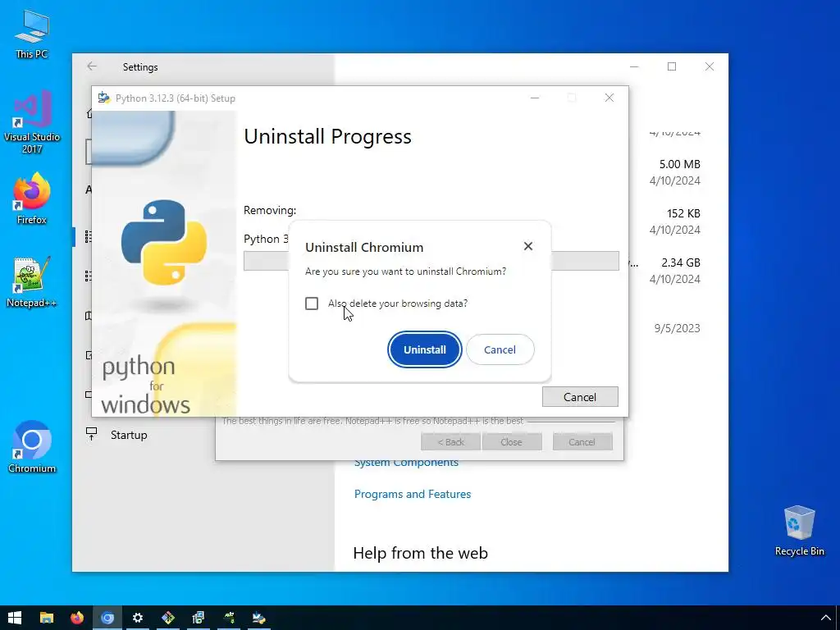Open Visual Studio 2017 desktop shortcut
Image resolution: width=840 pixels, height=630 pixels.
[32, 122]
